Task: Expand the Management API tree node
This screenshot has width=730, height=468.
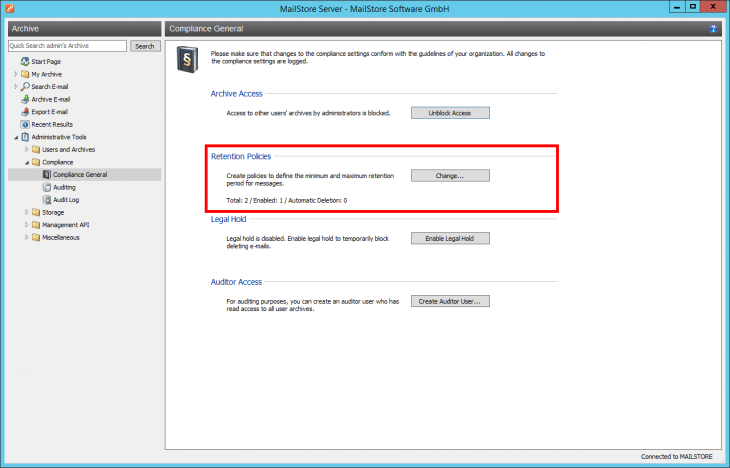Action: 27,225
